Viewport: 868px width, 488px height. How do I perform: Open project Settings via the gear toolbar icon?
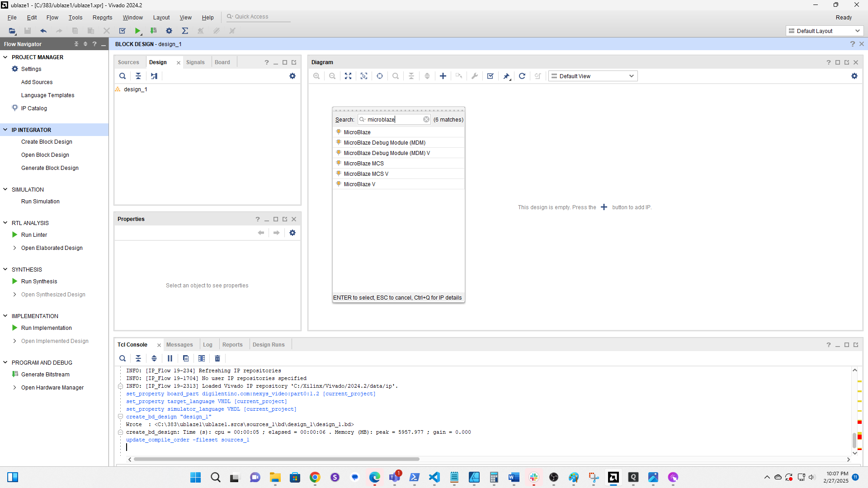[169, 31]
